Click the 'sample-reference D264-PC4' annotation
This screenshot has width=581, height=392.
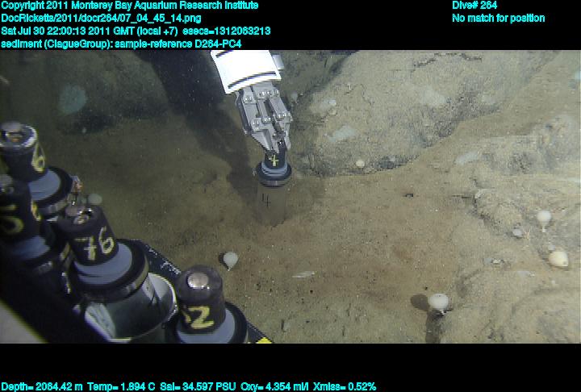[x=178, y=44]
